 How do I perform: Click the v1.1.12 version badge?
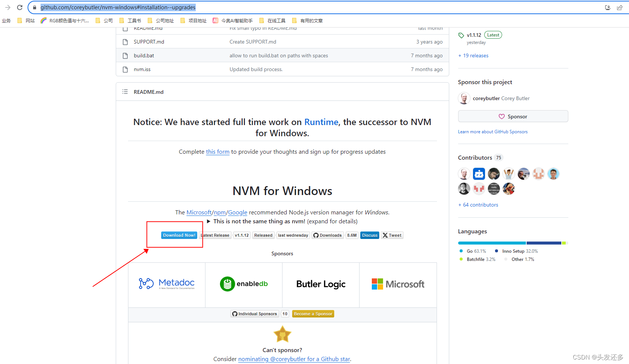[x=242, y=235]
